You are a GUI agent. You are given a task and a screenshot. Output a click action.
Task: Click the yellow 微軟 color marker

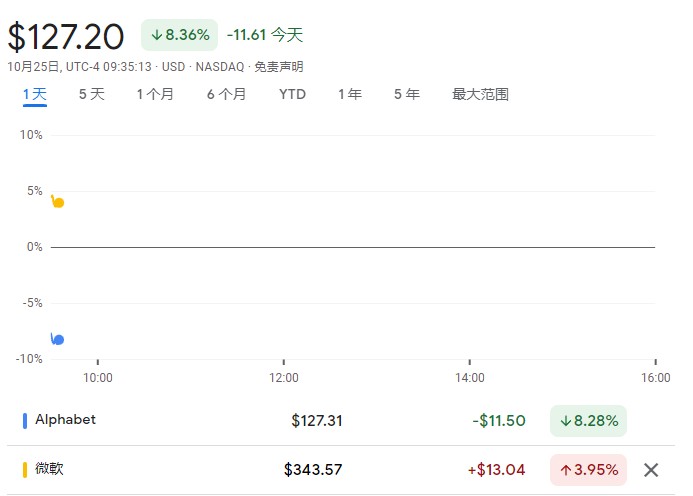coord(25,470)
